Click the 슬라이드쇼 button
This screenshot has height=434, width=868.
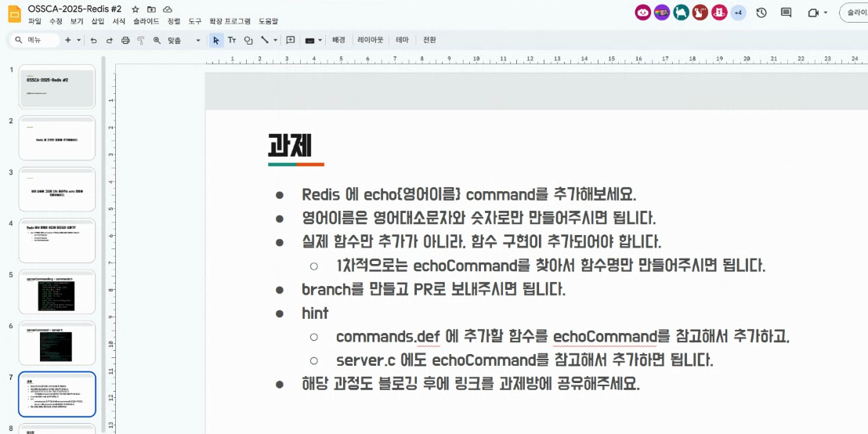tap(854, 13)
